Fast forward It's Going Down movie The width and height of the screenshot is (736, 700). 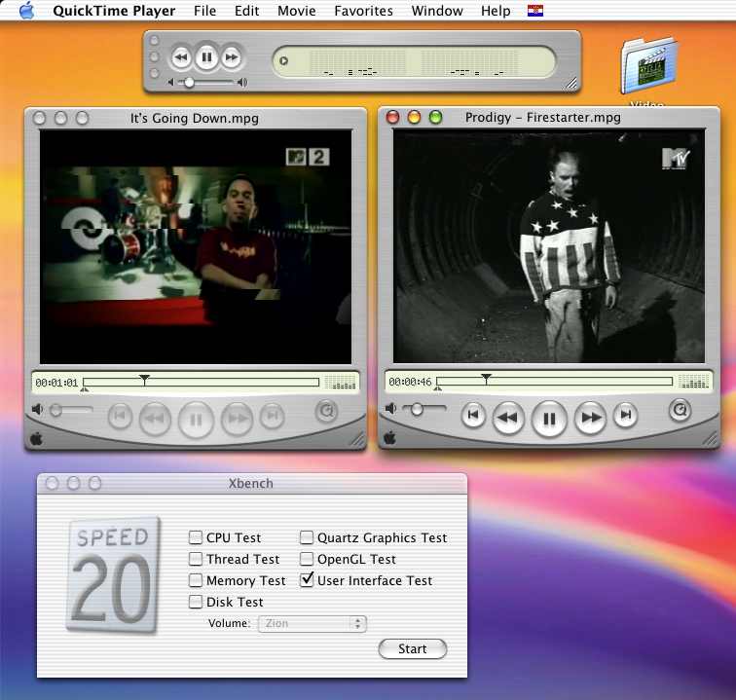[x=237, y=418]
